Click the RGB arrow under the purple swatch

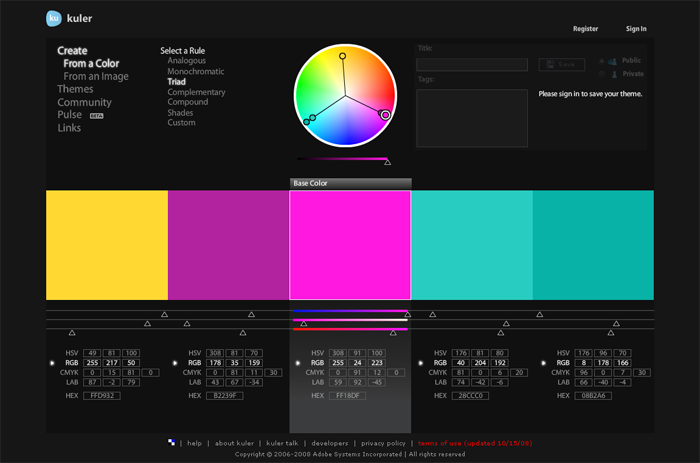point(175,363)
